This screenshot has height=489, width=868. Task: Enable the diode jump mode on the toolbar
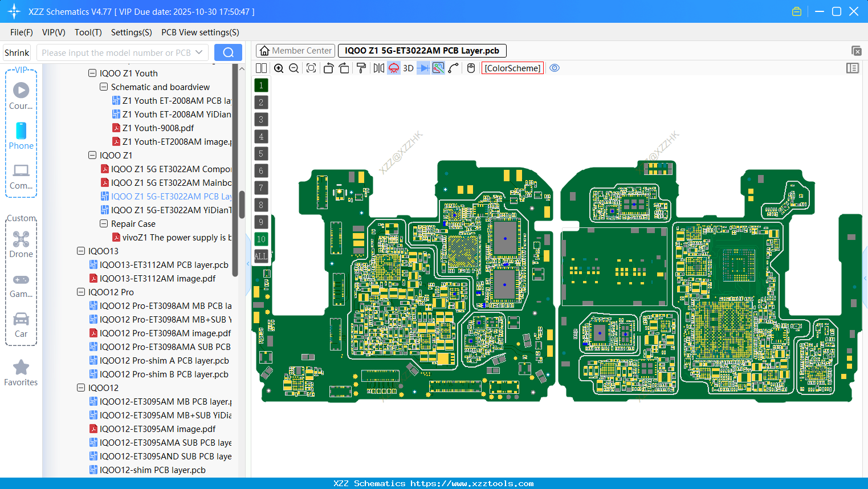pyautogui.click(x=422, y=68)
